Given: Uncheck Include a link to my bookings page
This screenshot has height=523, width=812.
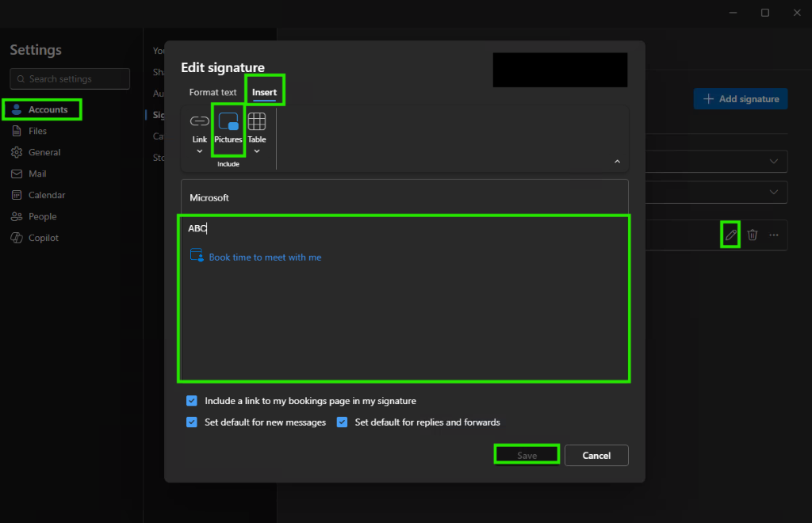Looking at the screenshot, I should (192, 401).
